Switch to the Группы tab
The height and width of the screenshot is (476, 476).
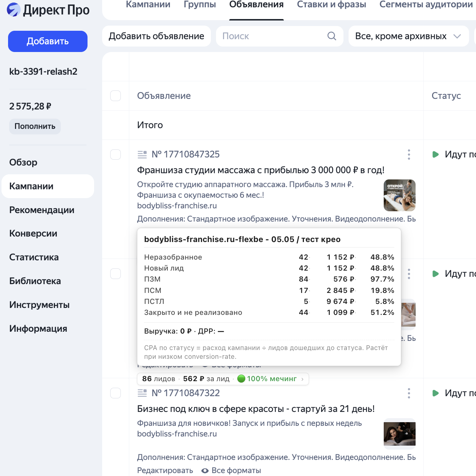pos(200,5)
